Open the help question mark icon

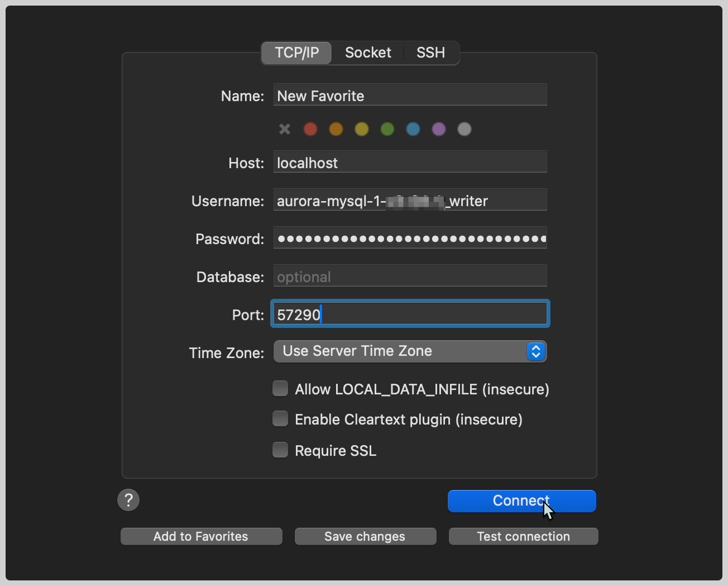(128, 500)
